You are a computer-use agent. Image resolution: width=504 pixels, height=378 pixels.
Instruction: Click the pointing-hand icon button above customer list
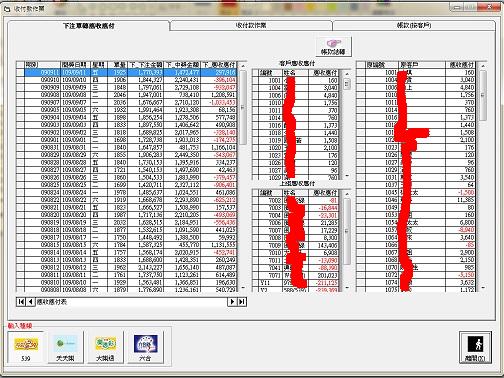(x=333, y=46)
